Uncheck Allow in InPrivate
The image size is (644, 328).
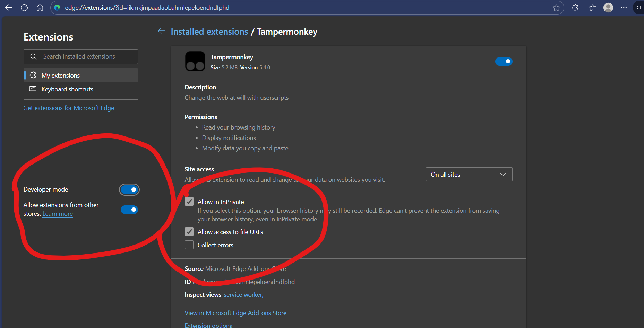(189, 201)
